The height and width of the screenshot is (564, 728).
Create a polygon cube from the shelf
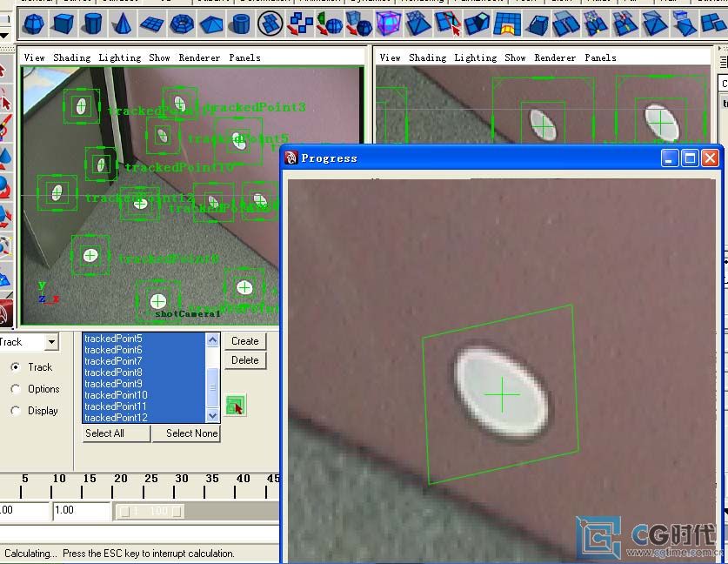63,23
